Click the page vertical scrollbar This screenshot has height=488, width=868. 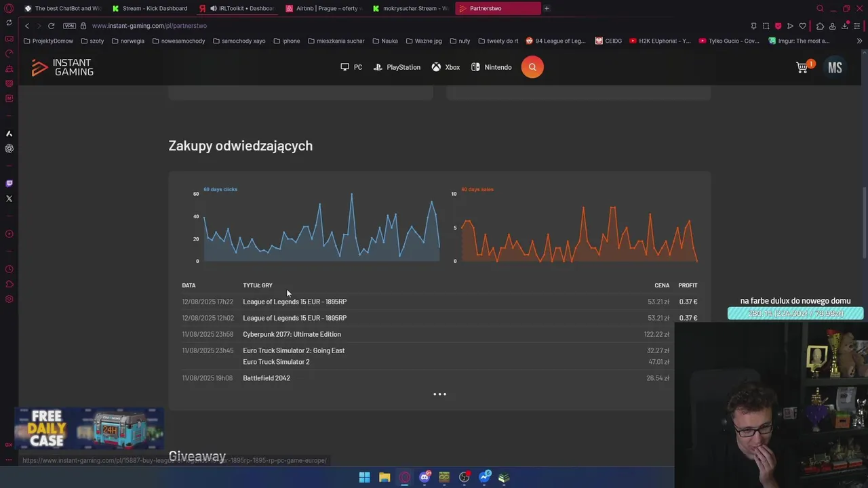(864, 222)
